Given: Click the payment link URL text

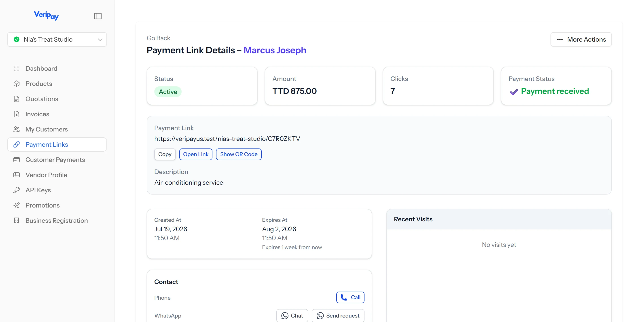Looking at the screenshot, I should pyautogui.click(x=227, y=139).
